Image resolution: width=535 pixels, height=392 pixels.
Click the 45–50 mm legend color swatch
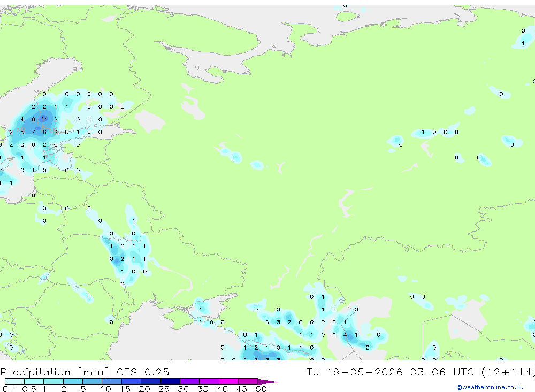(248, 381)
